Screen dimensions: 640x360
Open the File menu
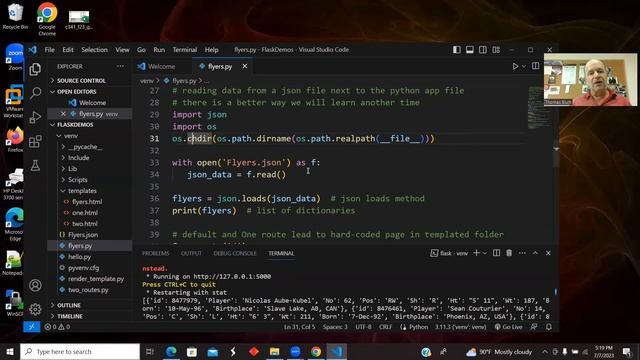coord(49,50)
